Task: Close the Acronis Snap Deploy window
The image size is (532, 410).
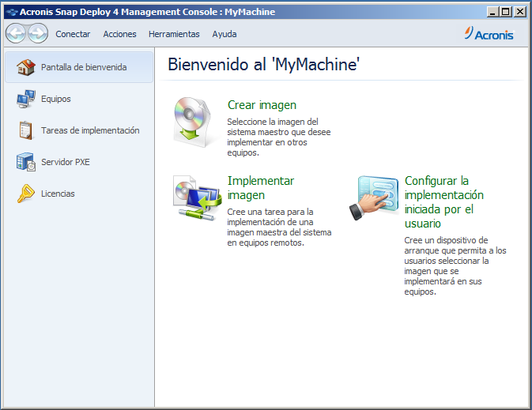Action: pyautogui.click(x=519, y=12)
